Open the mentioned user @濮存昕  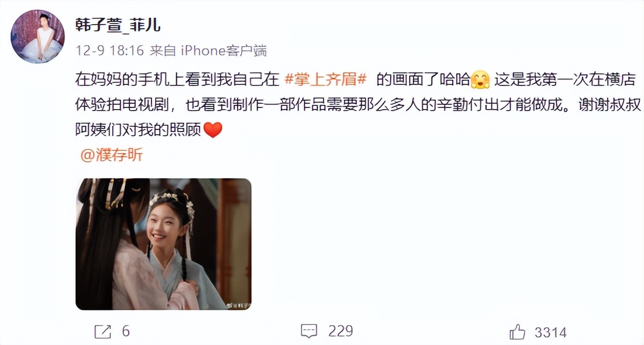tap(111, 155)
